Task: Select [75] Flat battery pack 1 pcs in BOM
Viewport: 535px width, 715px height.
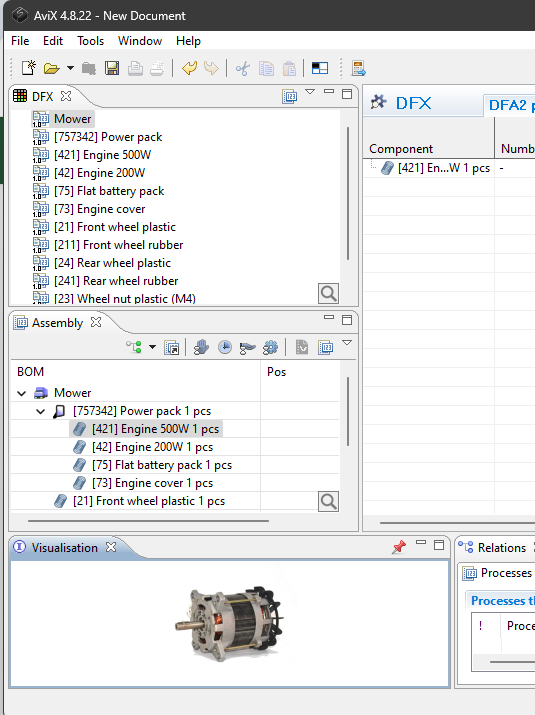Action: (162, 465)
